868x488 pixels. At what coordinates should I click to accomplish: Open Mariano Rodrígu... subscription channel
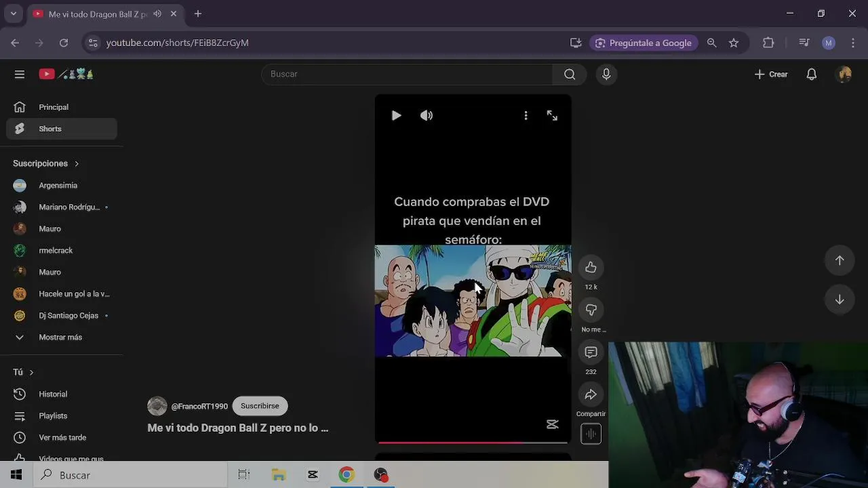click(x=62, y=207)
